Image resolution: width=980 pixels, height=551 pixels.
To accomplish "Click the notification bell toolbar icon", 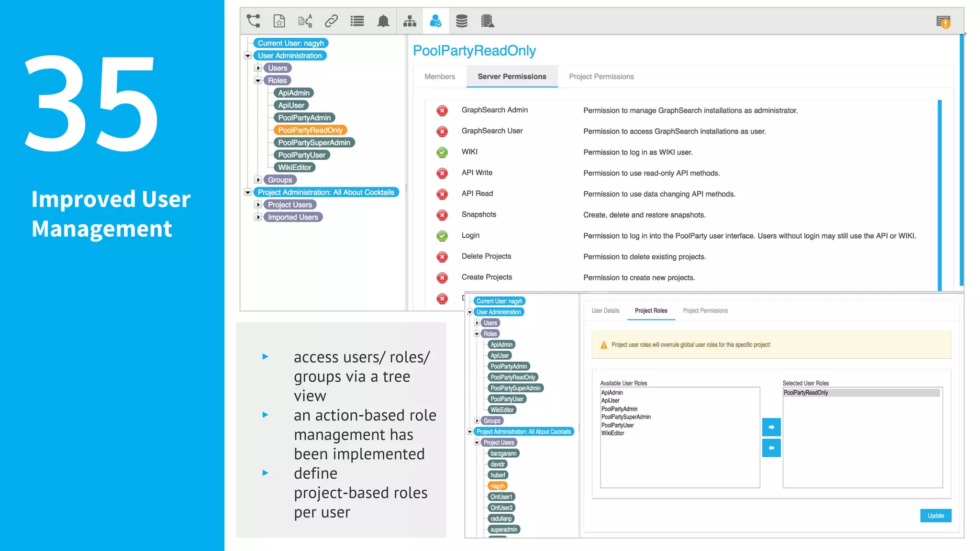I will click(383, 21).
